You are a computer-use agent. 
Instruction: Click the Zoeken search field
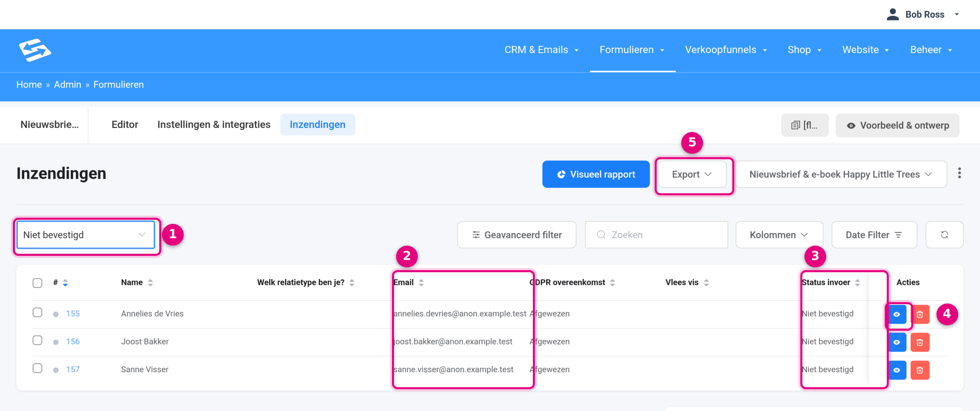(x=657, y=235)
